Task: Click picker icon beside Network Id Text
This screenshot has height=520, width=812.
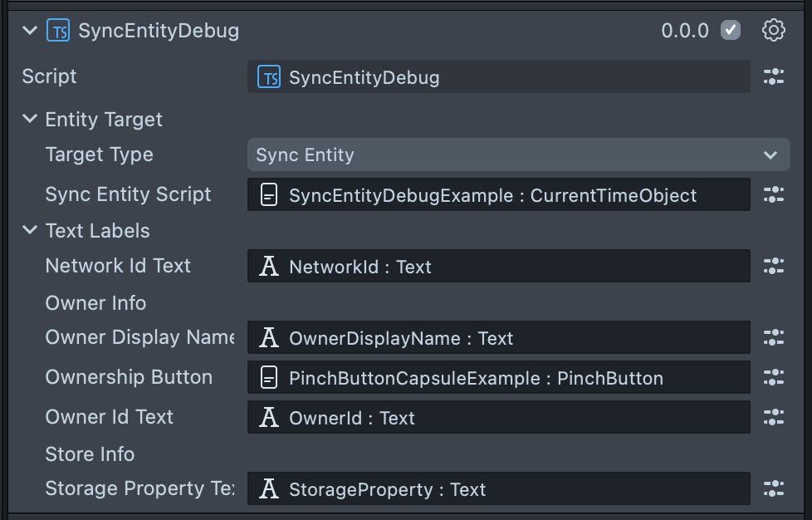Action: tap(773, 267)
